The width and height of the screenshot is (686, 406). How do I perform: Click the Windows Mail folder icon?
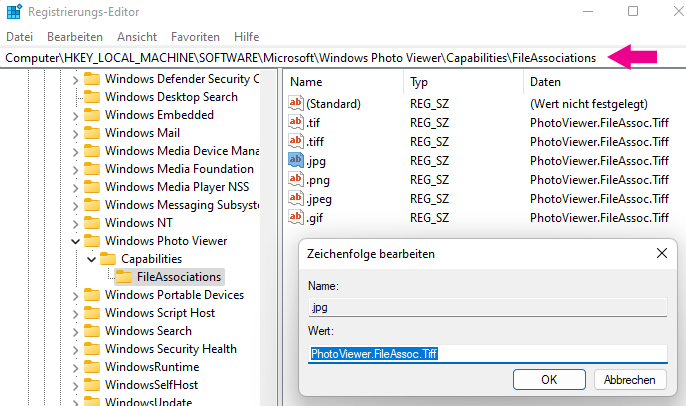point(92,133)
